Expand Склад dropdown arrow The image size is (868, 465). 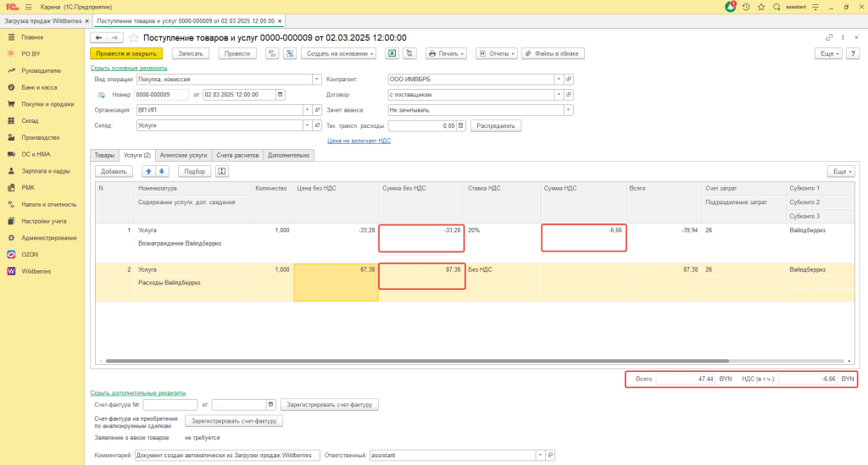pos(307,125)
